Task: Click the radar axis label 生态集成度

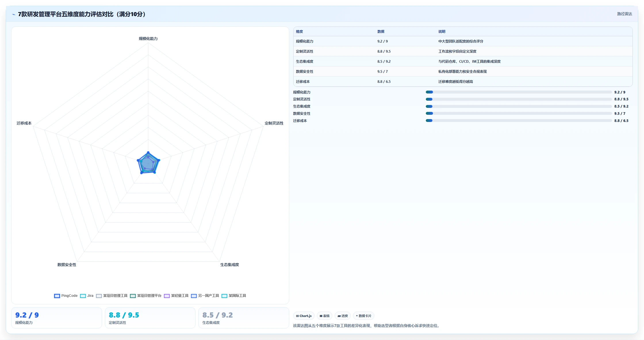Action: [229, 265]
